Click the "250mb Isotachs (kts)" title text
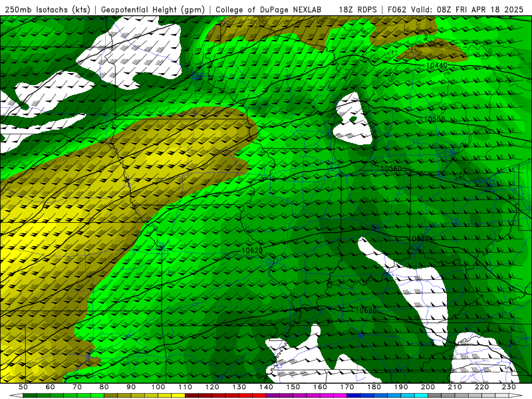The width and height of the screenshot is (532, 399). tap(47, 10)
